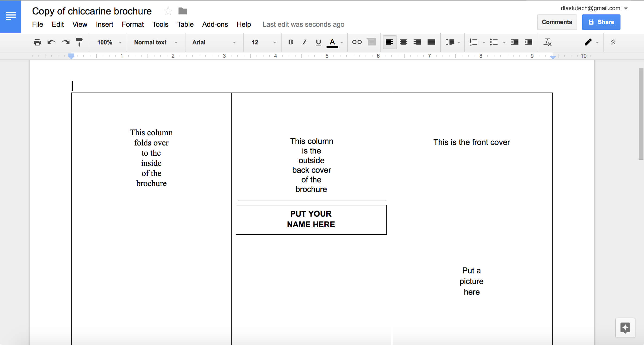Open the Insert menu
This screenshot has height=345, width=644.
pyautogui.click(x=104, y=24)
